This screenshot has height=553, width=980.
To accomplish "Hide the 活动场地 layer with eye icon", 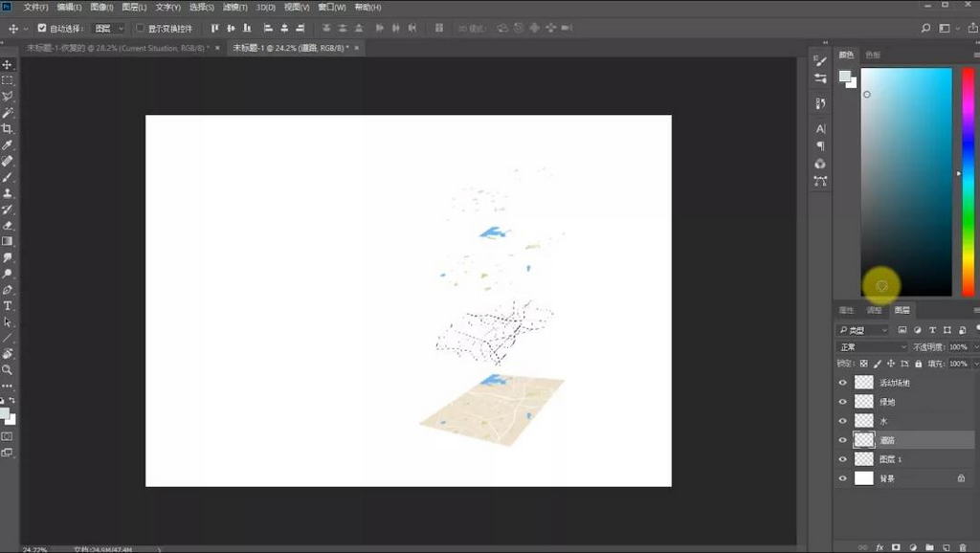I will click(x=843, y=383).
